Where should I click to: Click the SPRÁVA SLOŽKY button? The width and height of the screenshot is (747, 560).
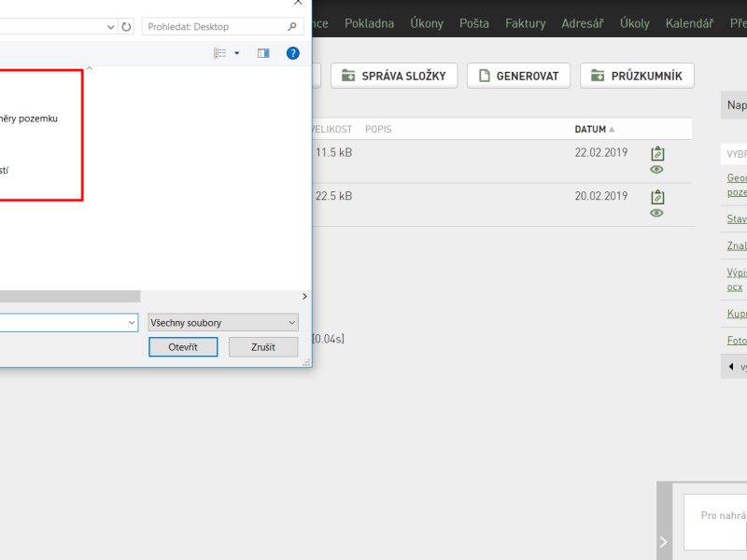394,76
